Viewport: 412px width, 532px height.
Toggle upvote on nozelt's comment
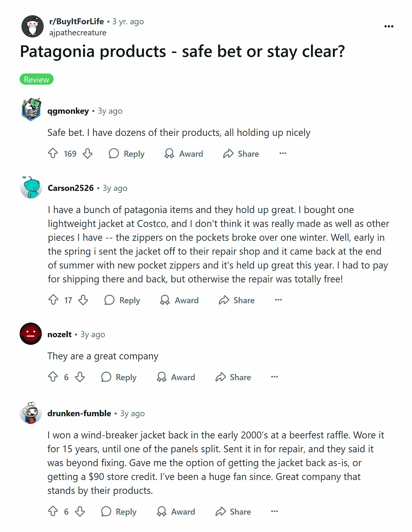click(x=53, y=377)
